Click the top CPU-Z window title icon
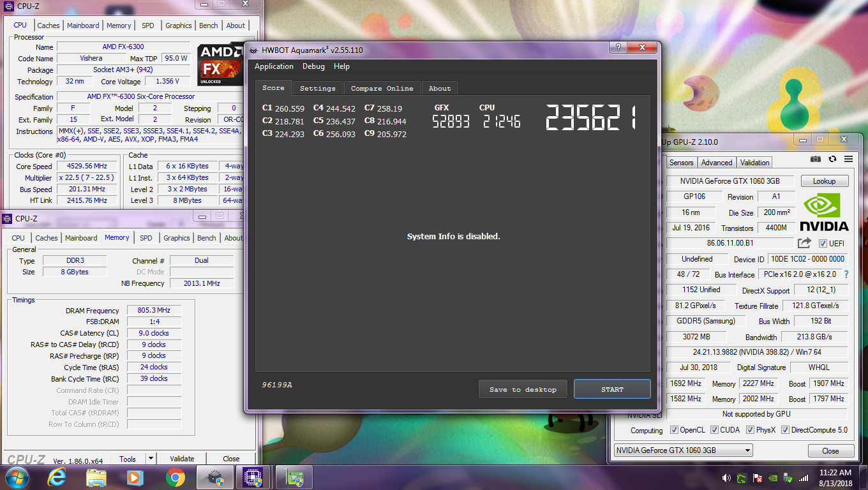This screenshot has height=490, width=868. point(9,7)
